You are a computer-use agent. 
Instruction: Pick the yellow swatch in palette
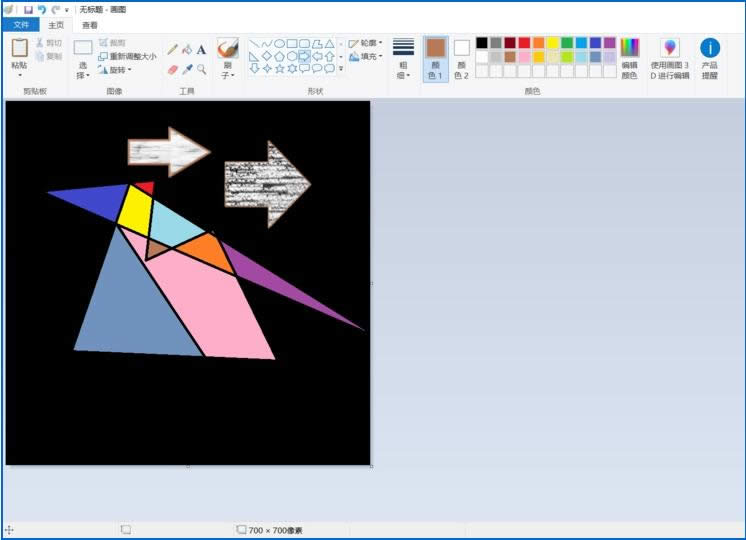(553, 43)
